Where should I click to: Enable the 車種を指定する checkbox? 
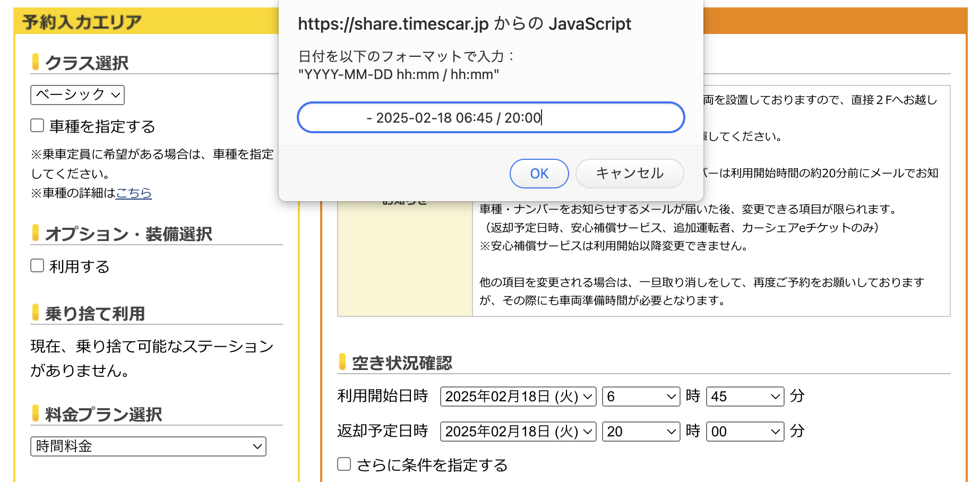click(37, 125)
